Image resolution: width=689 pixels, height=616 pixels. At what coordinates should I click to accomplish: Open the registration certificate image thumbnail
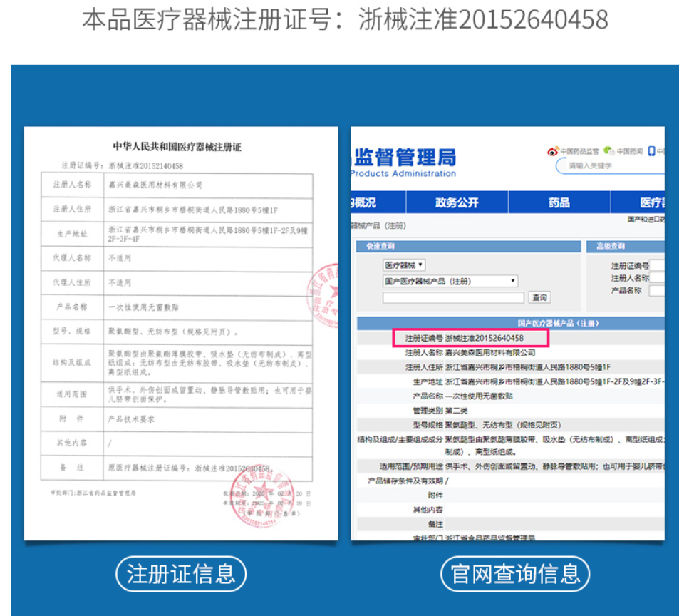[x=181, y=333]
